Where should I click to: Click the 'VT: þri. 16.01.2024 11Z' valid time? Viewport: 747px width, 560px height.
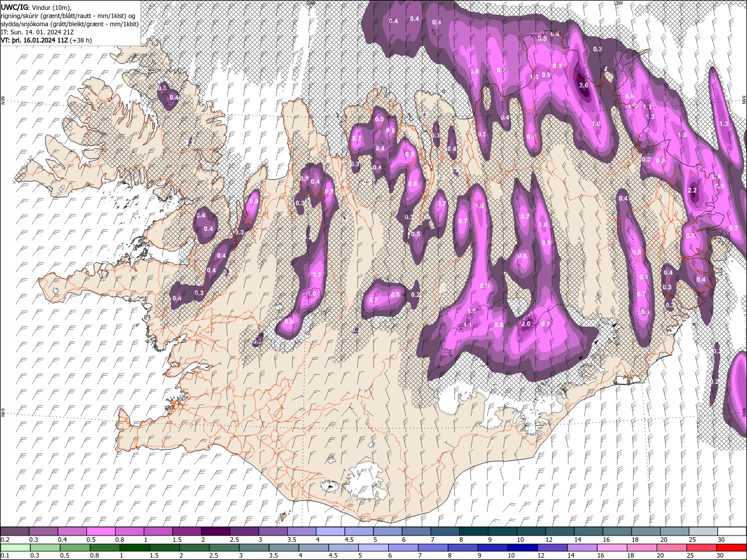(34, 40)
